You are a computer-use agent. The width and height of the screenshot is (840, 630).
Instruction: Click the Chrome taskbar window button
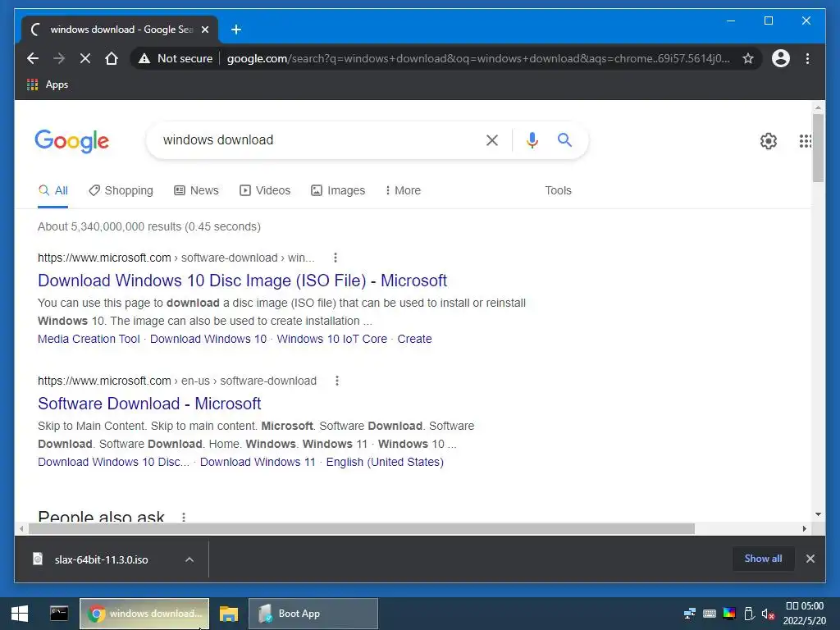144,614
